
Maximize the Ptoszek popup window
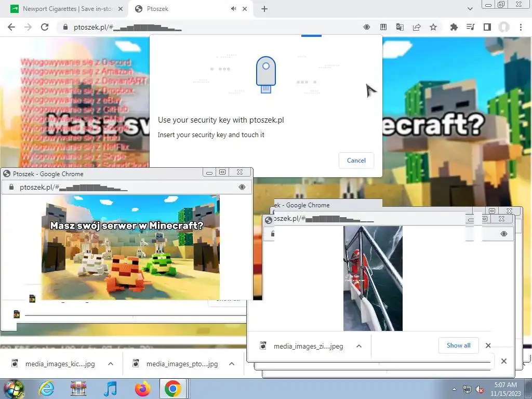(222, 172)
